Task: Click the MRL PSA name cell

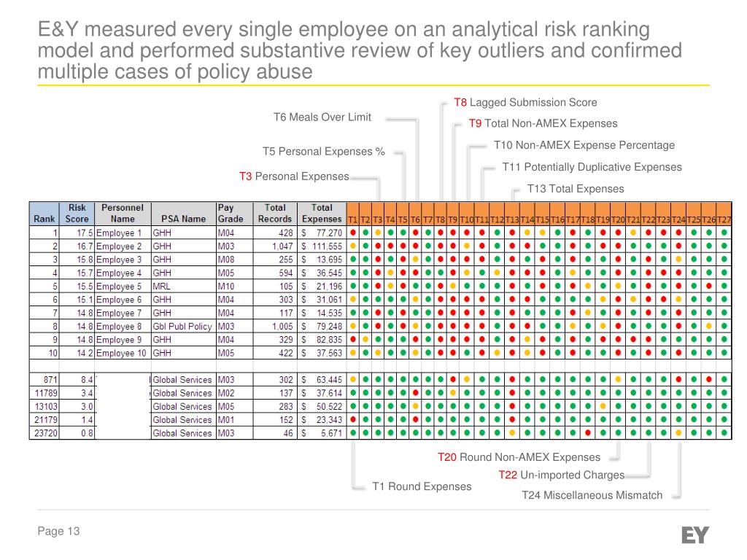Action: point(183,286)
